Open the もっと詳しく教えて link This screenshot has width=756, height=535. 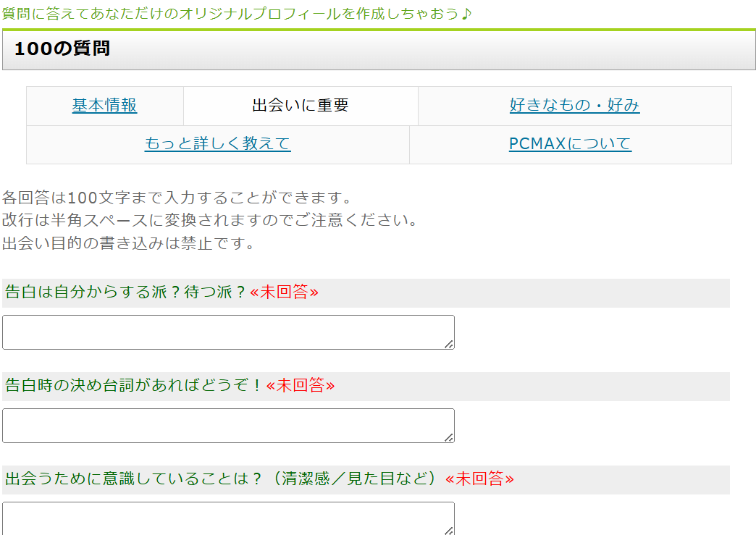[217, 144]
